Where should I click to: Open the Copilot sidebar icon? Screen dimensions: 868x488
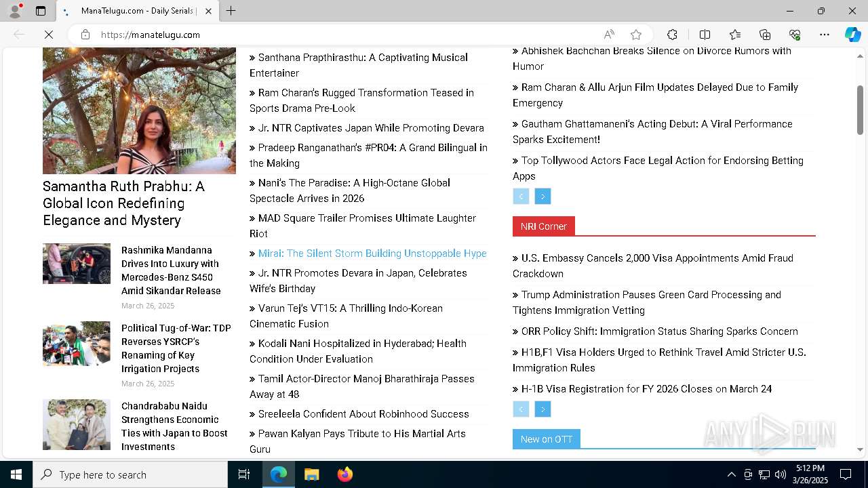pyautogui.click(x=852, y=35)
